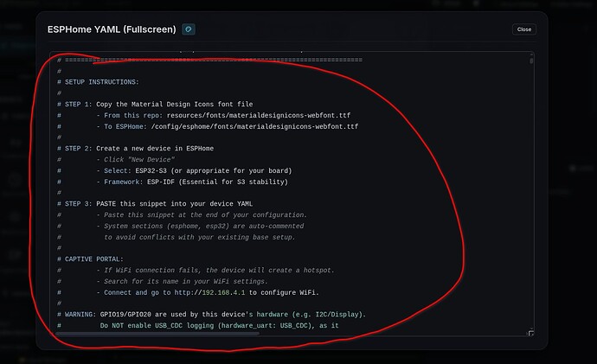Click the 'SETUP INSTRUCTIONS:' comment line
Screen dimensions: 597x364
tap(99, 82)
